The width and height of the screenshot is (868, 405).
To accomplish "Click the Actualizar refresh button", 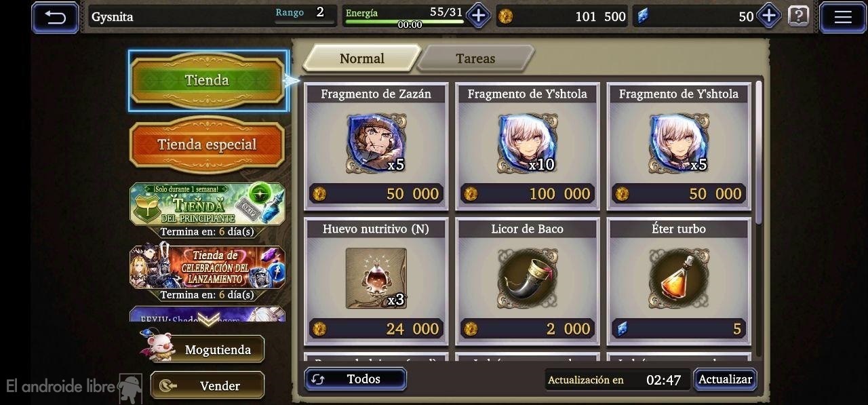I will pos(726,379).
